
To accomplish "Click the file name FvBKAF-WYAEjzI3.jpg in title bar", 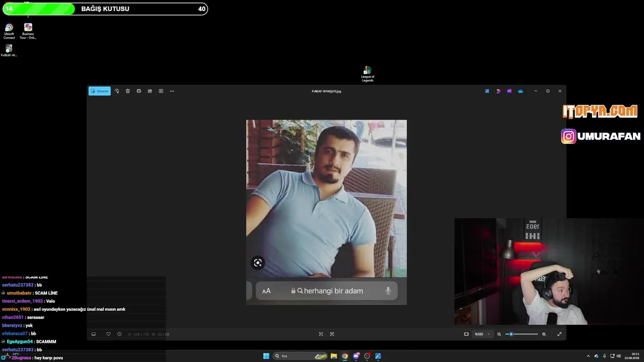I will click(327, 91).
